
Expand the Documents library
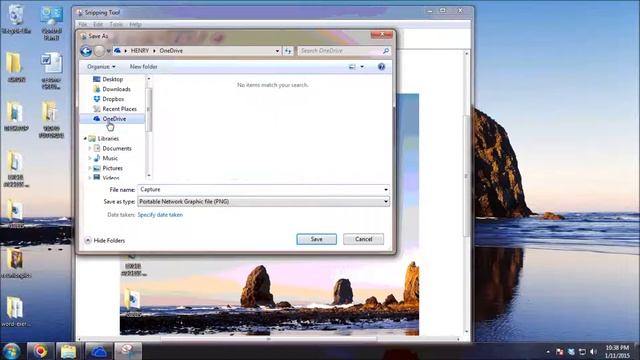[90, 149]
